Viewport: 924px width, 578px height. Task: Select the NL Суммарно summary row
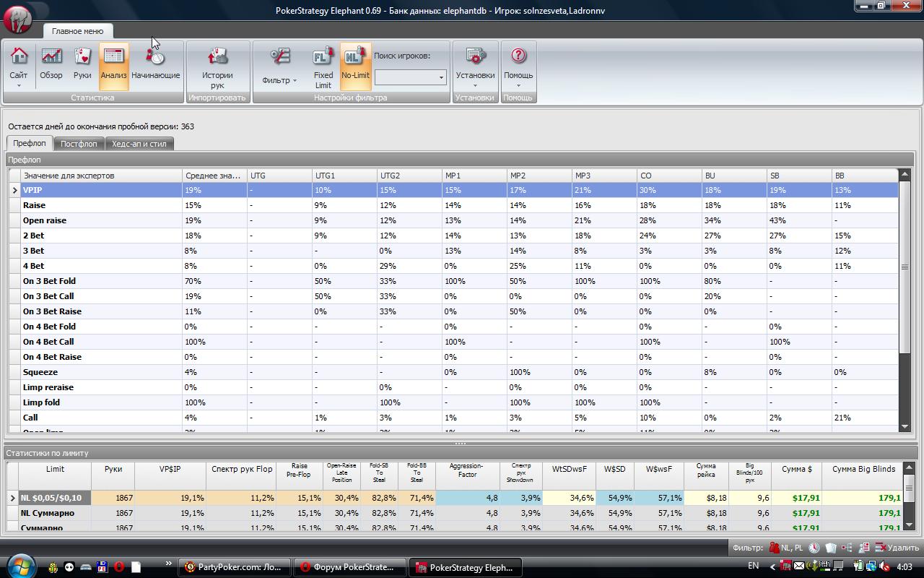[x=455, y=513]
